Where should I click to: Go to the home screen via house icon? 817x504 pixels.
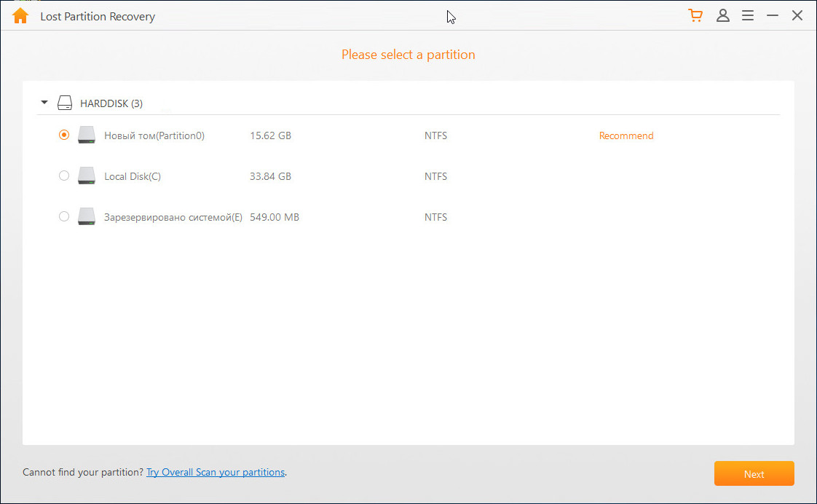(x=20, y=15)
